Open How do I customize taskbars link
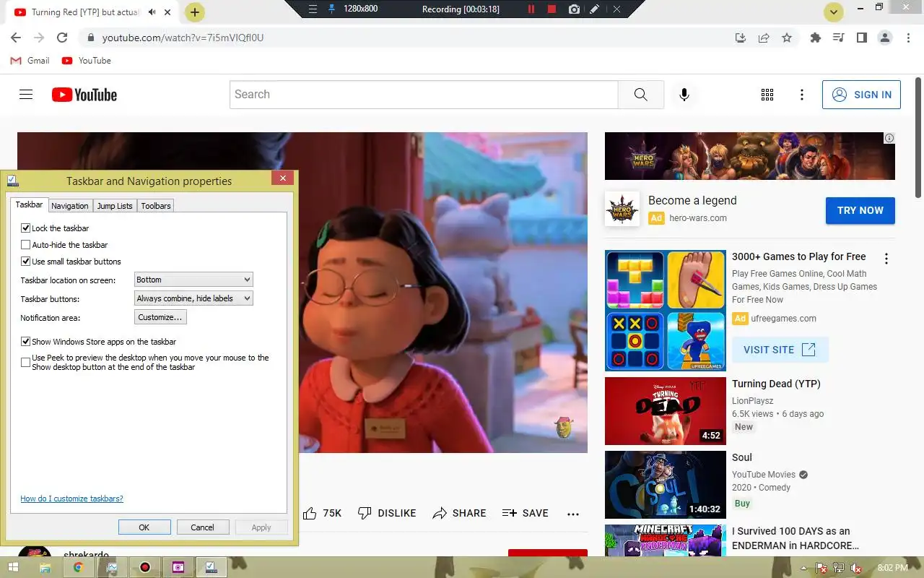 [71, 499]
